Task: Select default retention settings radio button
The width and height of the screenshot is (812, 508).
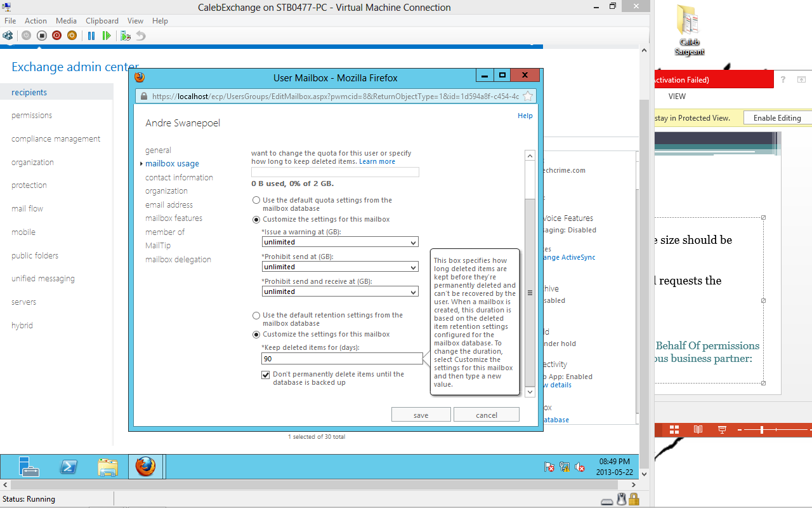Action: point(256,315)
